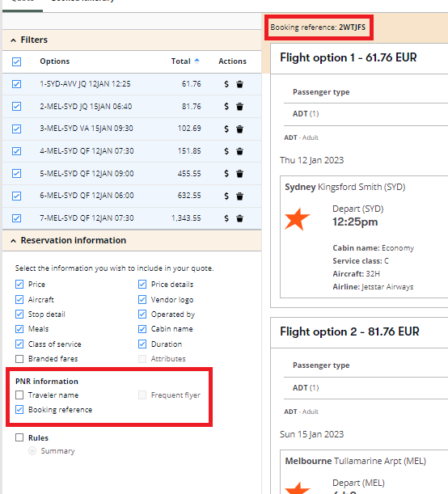
Task: Click dollar icon for 4-MEL-SYD QF 151.85 option
Action: (226, 151)
